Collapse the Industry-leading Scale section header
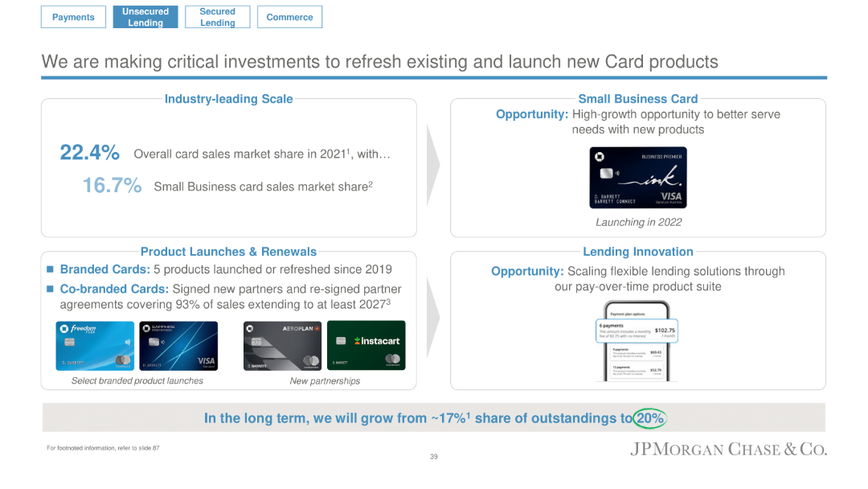Screen dimensions: 868x489 point(227,98)
